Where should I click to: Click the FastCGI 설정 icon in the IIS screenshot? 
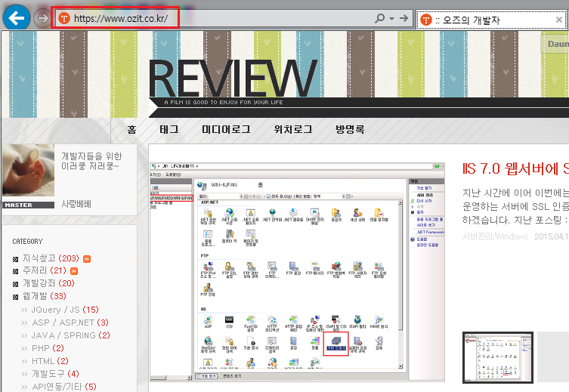pyautogui.click(x=251, y=323)
